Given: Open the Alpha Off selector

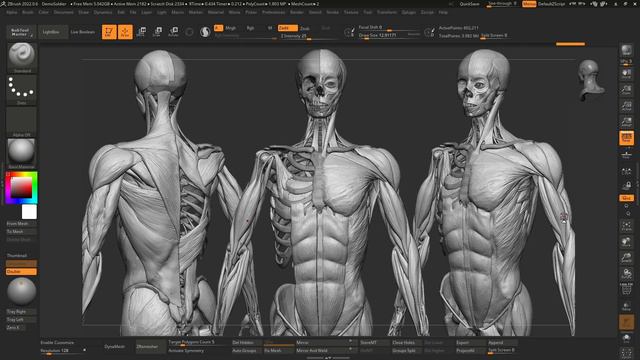Looking at the screenshot, I should point(22,122).
